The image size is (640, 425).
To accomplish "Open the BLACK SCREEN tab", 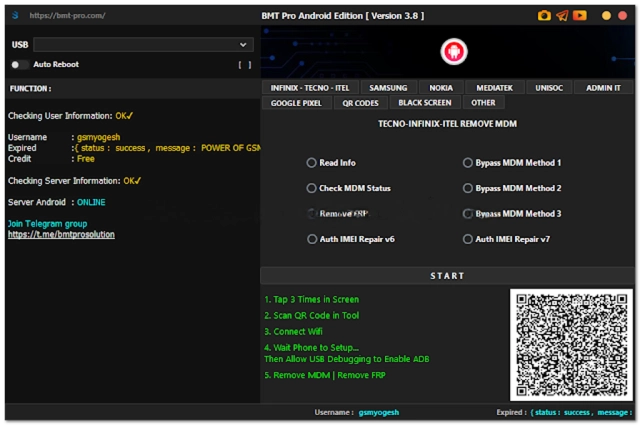I will click(425, 103).
